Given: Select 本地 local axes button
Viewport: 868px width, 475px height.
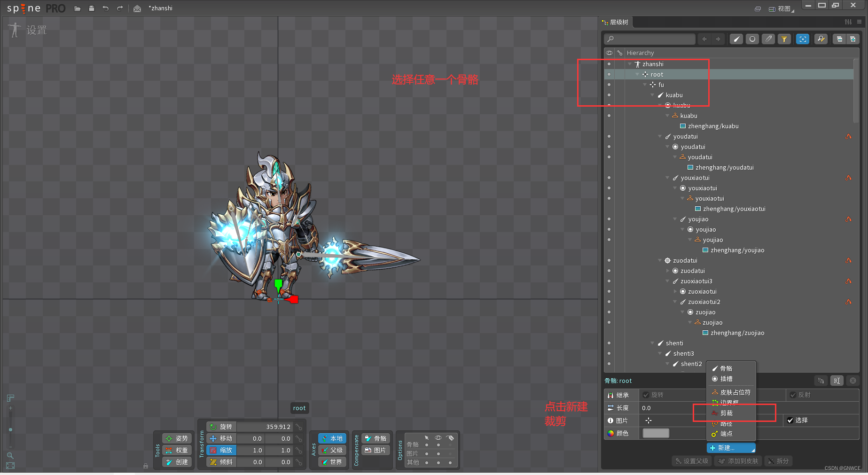Looking at the screenshot, I should [332, 438].
